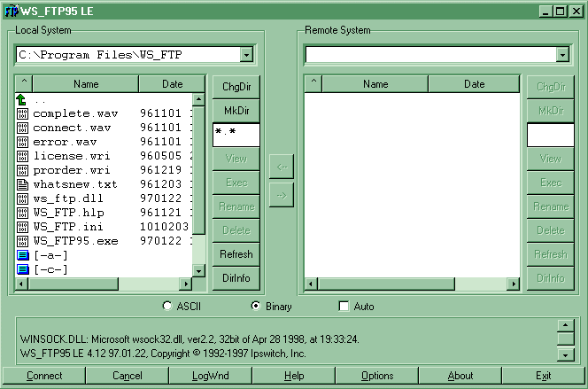Click local list horizontal scroll right arrow
The image size is (588, 389).
pyautogui.click(x=186, y=284)
